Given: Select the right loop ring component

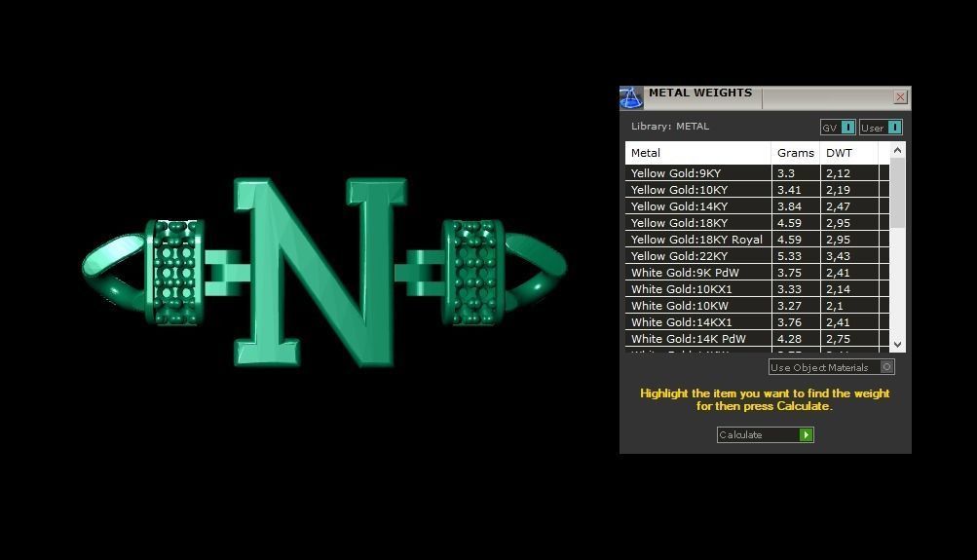Looking at the screenshot, I should [x=535, y=271].
